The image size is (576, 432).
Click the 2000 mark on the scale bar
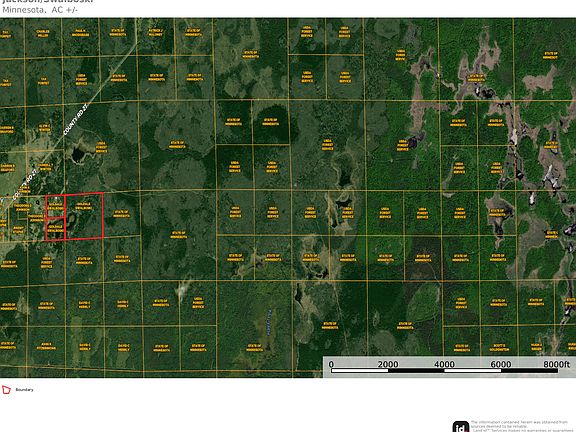point(388,364)
